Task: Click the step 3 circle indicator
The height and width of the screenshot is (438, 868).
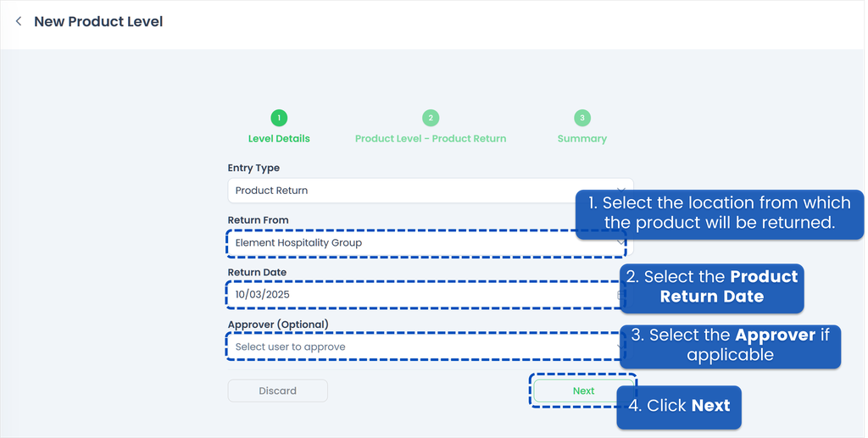Action: (581, 118)
